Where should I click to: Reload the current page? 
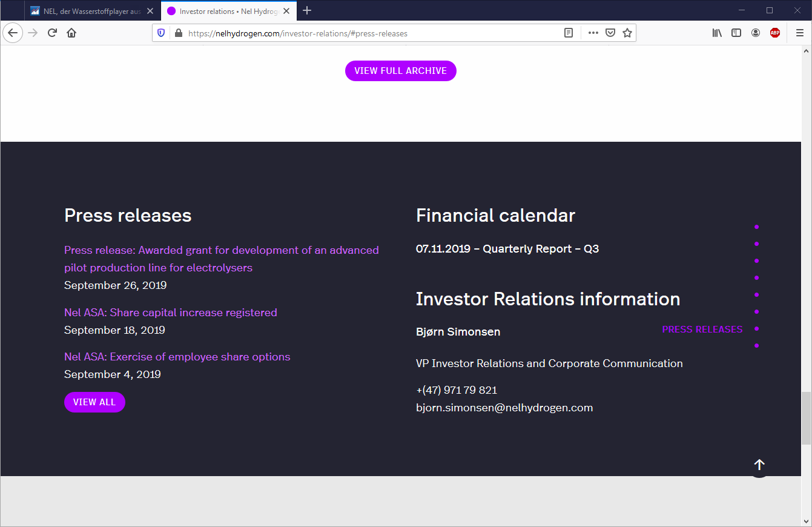click(52, 33)
